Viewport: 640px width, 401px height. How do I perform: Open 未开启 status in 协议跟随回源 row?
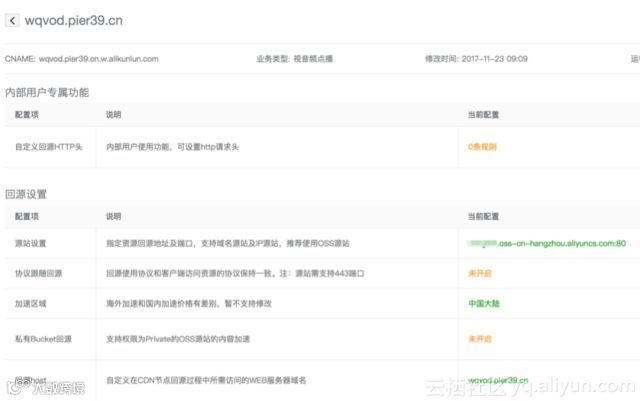[480, 273]
